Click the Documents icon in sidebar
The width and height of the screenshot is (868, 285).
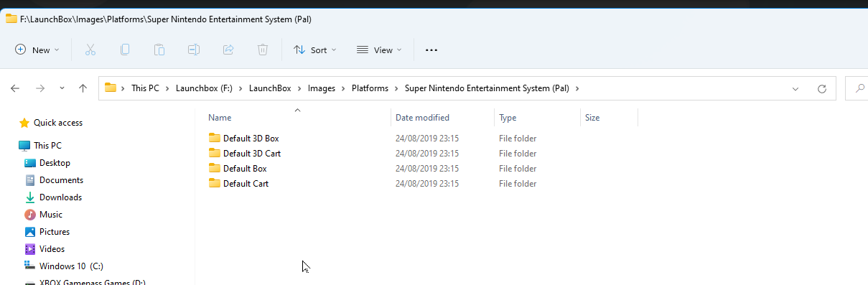[x=30, y=180]
